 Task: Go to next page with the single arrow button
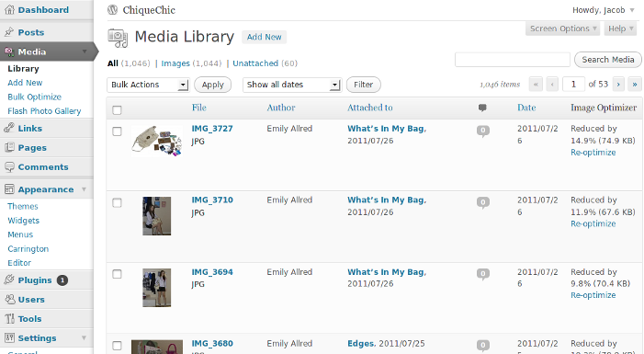tap(618, 85)
